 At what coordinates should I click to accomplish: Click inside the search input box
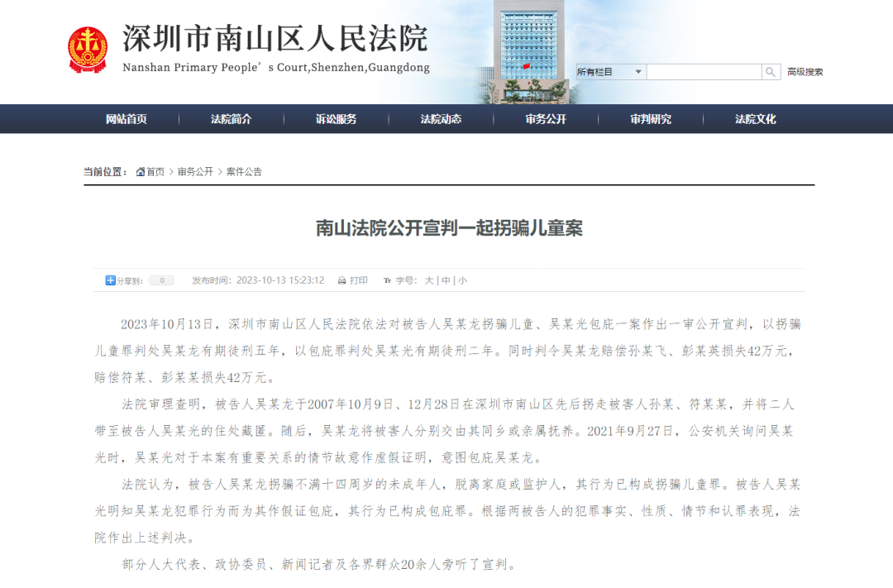704,72
